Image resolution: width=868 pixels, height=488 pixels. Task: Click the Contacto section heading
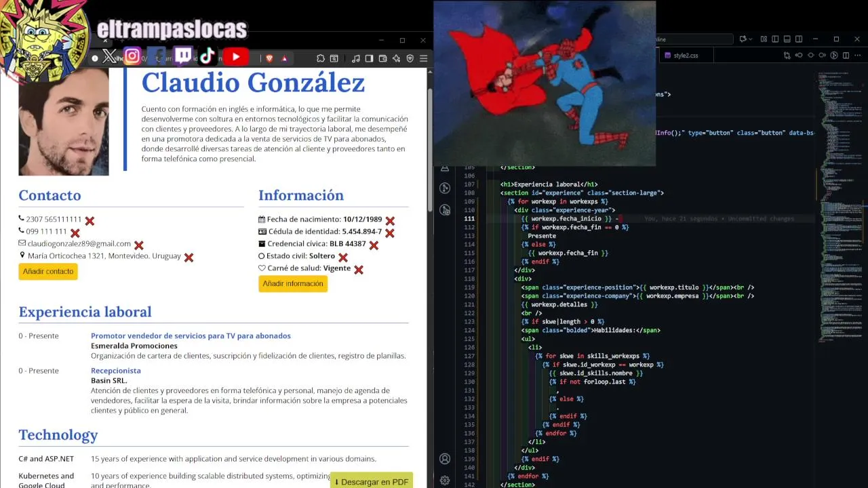pyautogui.click(x=50, y=195)
